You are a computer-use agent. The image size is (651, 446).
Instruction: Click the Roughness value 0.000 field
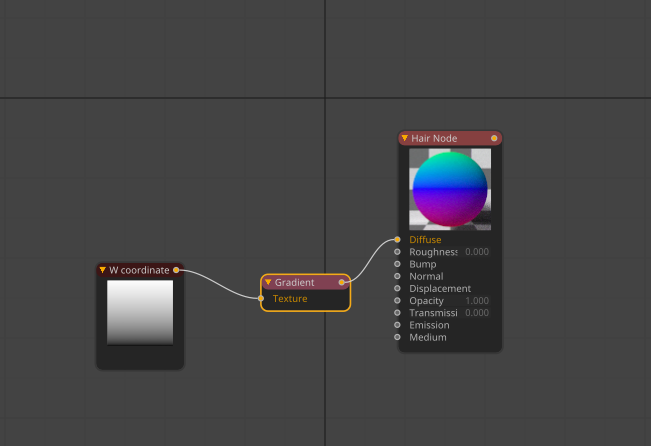[x=477, y=252]
